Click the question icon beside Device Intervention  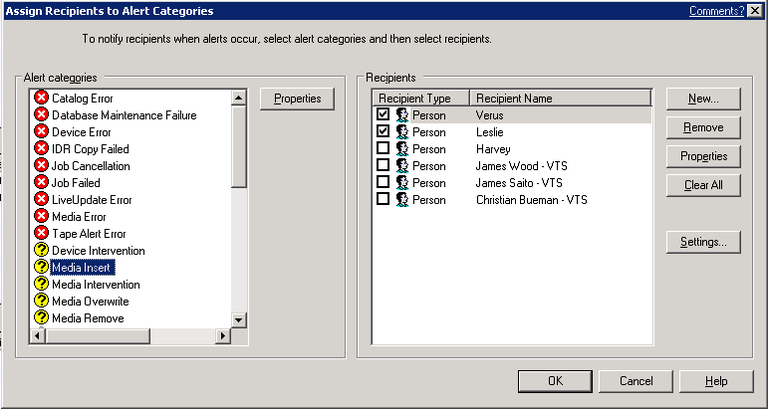(x=41, y=250)
